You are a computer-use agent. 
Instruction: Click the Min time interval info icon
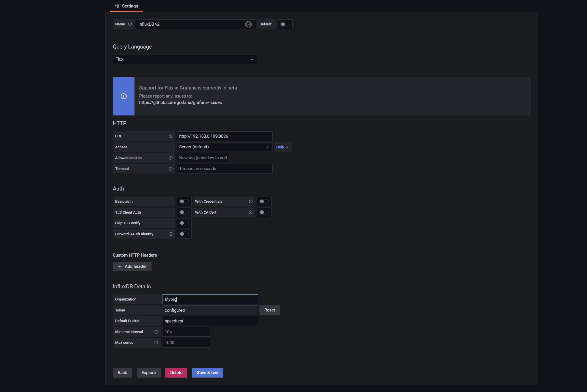tap(156, 332)
